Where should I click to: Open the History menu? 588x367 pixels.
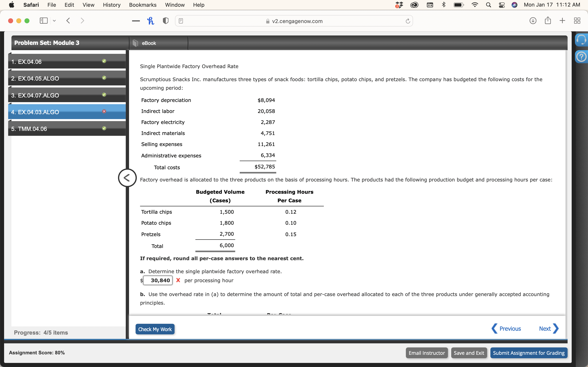(111, 5)
